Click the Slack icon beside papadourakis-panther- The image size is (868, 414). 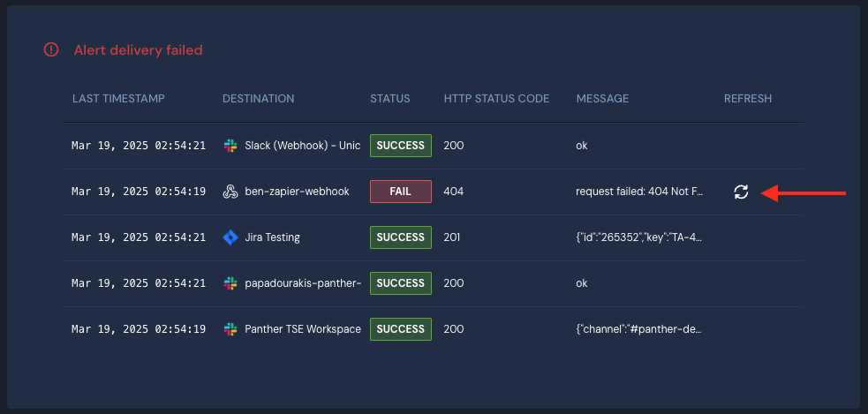coord(230,283)
